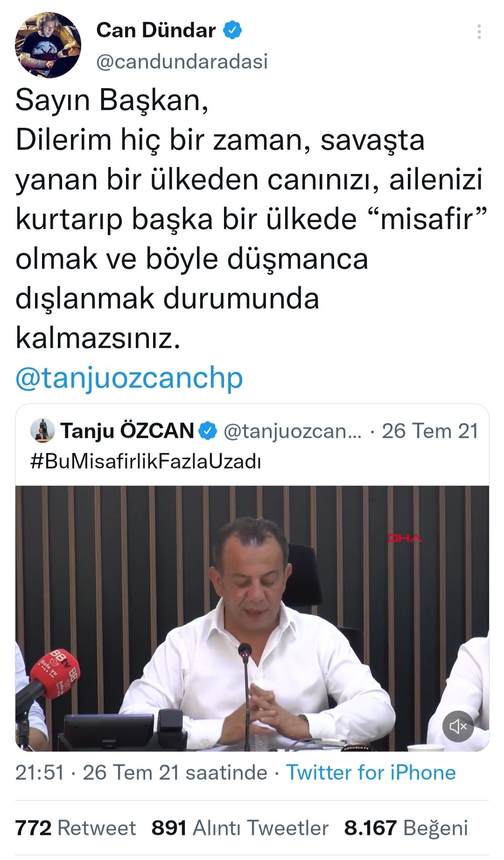
Task: Play the quoted tweet video
Action: coord(252,618)
